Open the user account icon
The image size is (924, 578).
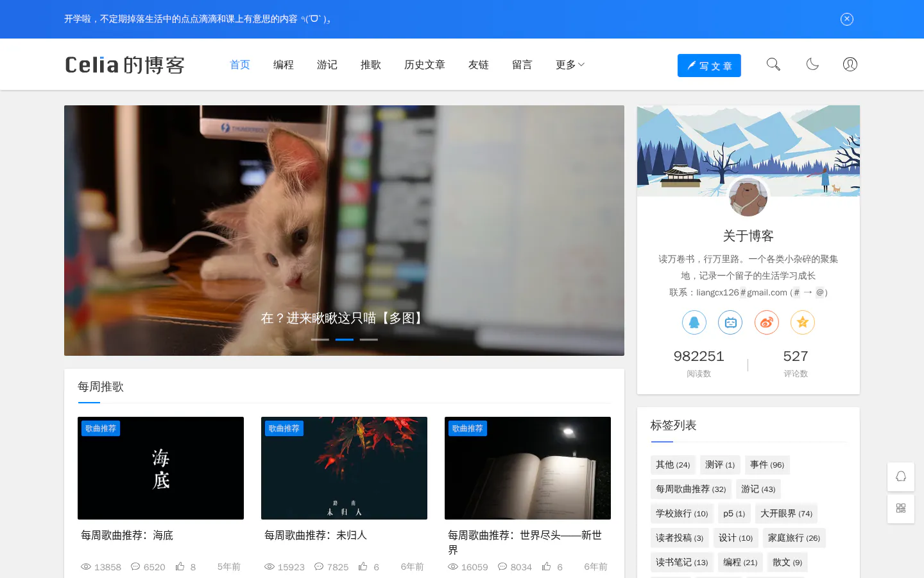tap(850, 64)
